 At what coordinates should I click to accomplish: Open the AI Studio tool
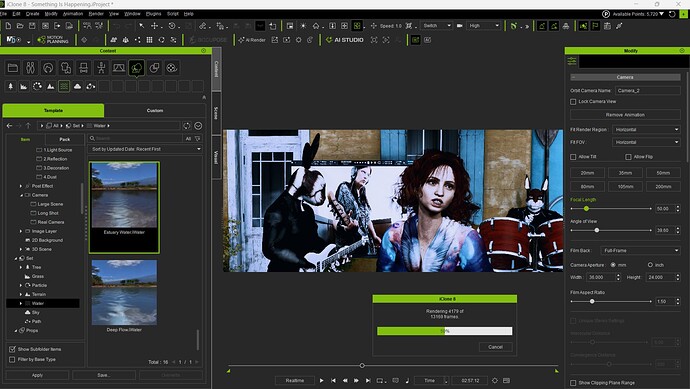pos(345,40)
